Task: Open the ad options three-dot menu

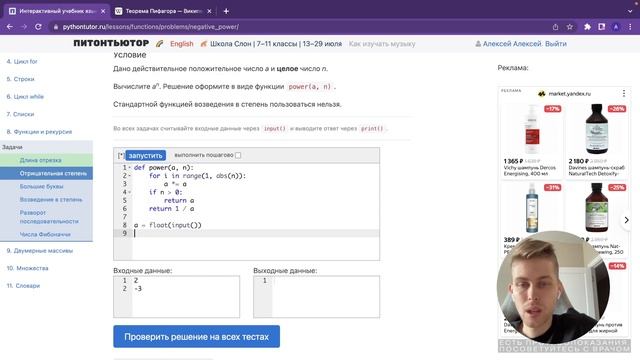Action: point(624,93)
